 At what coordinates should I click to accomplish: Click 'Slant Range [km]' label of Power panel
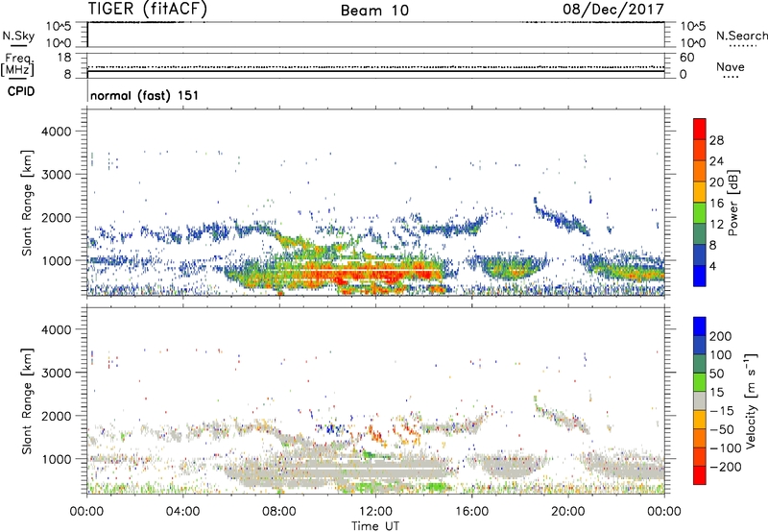click(27, 203)
